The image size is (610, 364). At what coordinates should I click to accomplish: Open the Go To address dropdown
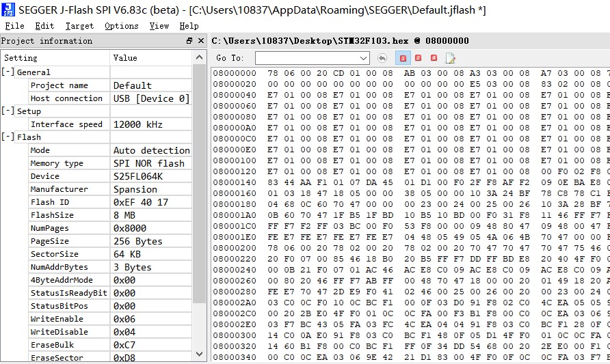[x=363, y=58]
